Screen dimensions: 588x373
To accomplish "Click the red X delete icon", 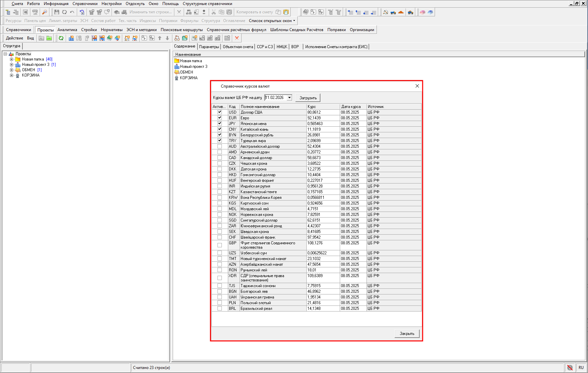I will 237,38.
